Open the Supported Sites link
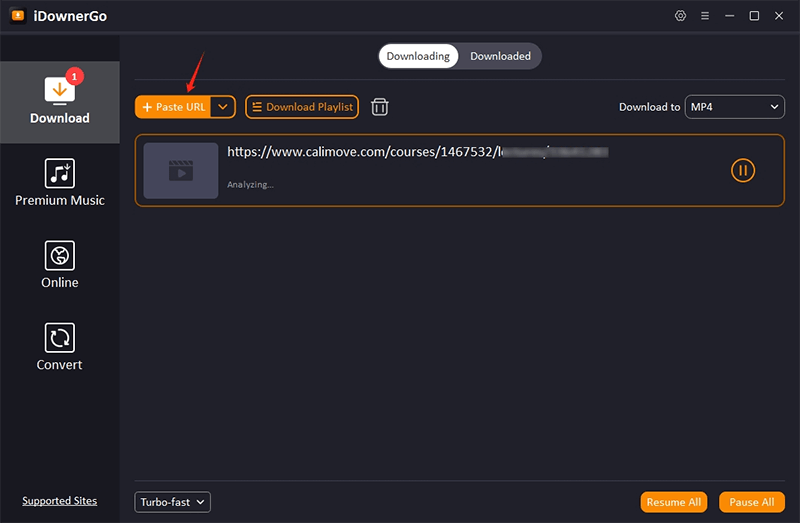Viewport: 800px width, 523px height. 60,501
